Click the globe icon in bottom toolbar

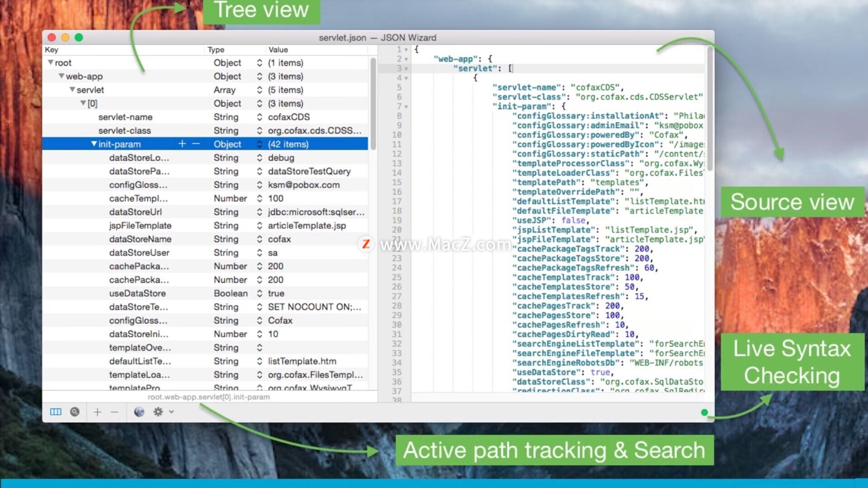pyautogui.click(x=139, y=412)
